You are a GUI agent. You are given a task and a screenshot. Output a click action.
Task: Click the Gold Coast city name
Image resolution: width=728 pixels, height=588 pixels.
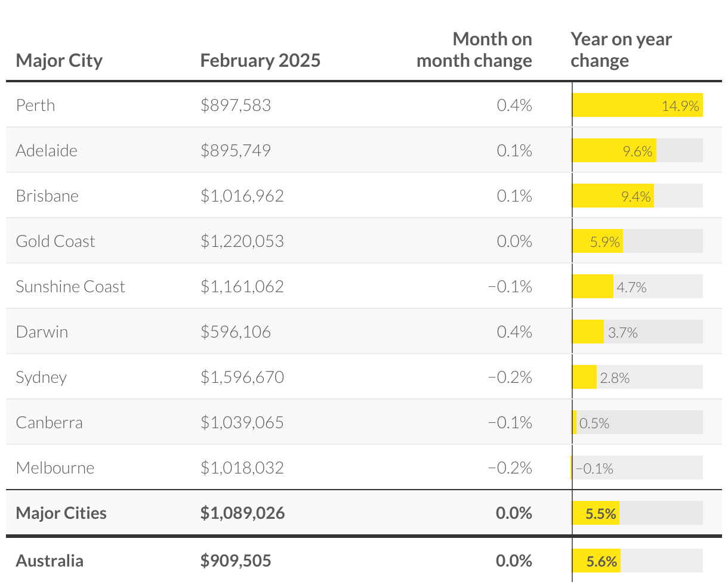[x=55, y=242]
